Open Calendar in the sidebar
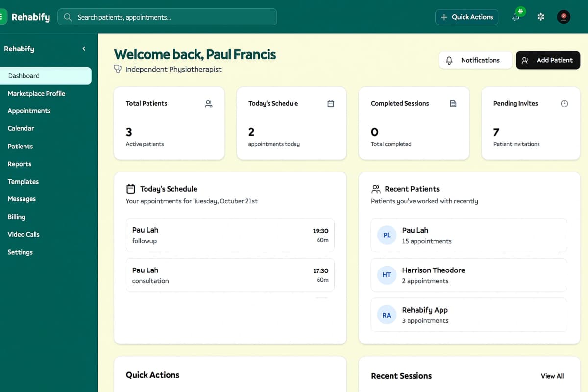Viewport: 588px width, 392px height. pos(21,128)
